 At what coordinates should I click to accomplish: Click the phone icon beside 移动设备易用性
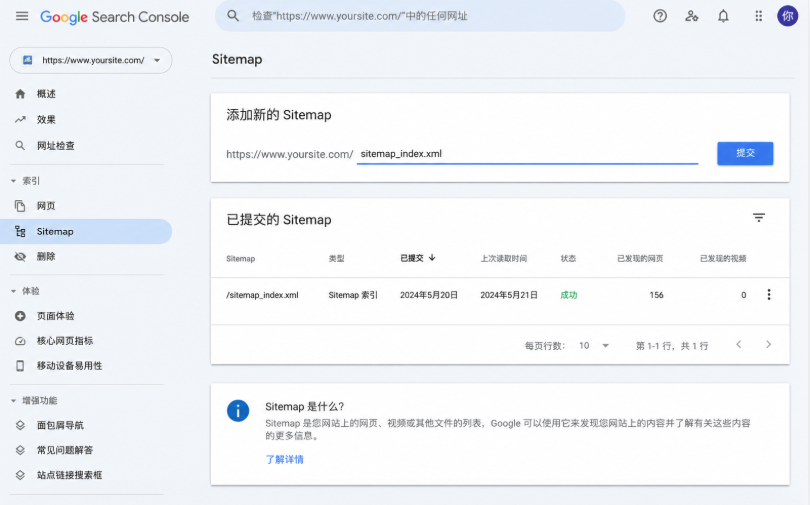coord(20,366)
